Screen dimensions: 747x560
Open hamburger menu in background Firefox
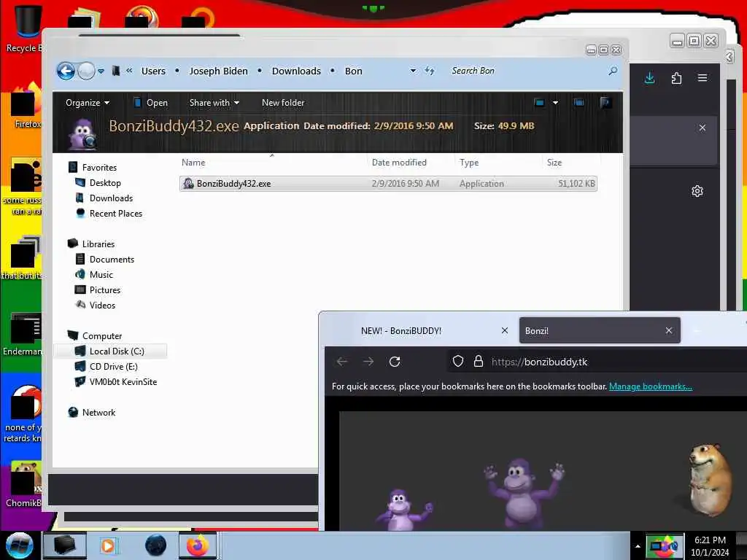coord(703,78)
